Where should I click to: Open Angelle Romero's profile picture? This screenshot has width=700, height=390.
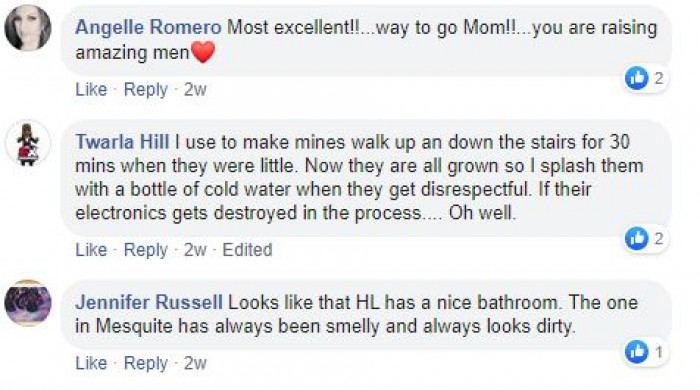click(x=28, y=28)
